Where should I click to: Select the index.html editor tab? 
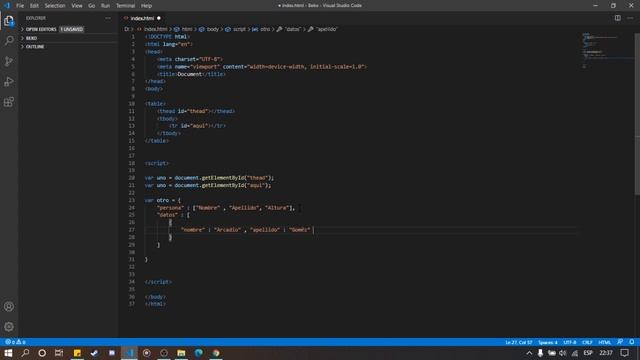142,18
